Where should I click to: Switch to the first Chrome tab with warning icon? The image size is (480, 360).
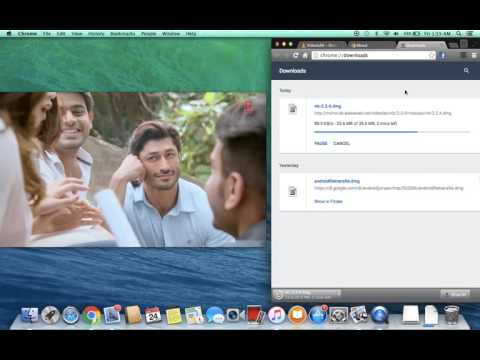click(x=322, y=45)
